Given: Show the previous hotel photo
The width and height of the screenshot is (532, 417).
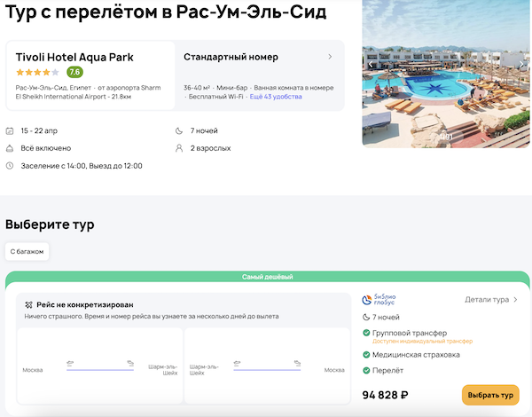Looking at the screenshot, I should (x=371, y=64).
